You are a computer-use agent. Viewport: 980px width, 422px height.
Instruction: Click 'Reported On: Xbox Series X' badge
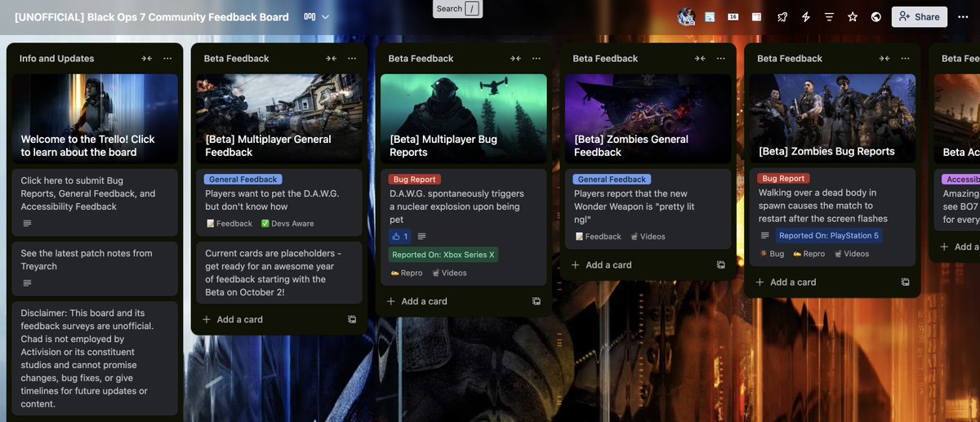coord(443,255)
